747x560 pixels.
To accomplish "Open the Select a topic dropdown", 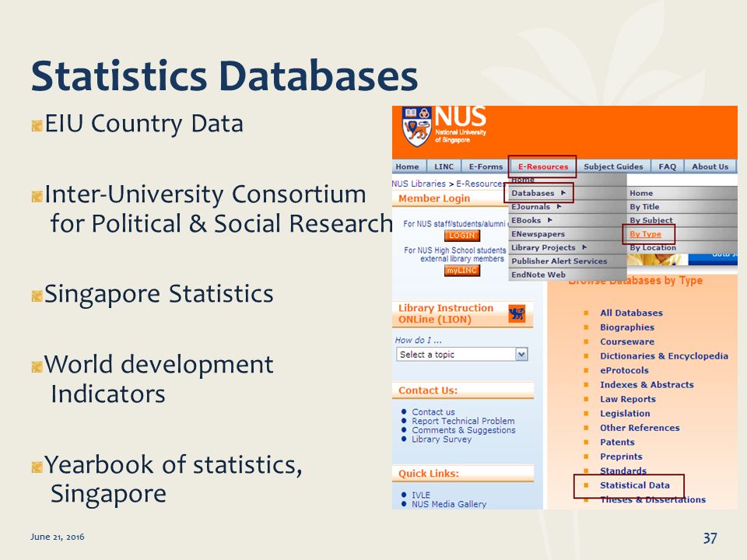I will pos(462,355).
